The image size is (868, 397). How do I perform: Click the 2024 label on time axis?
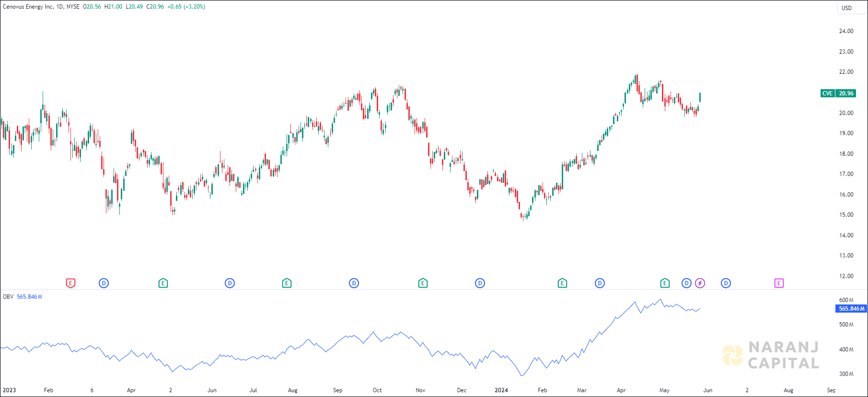click(501, 390)
